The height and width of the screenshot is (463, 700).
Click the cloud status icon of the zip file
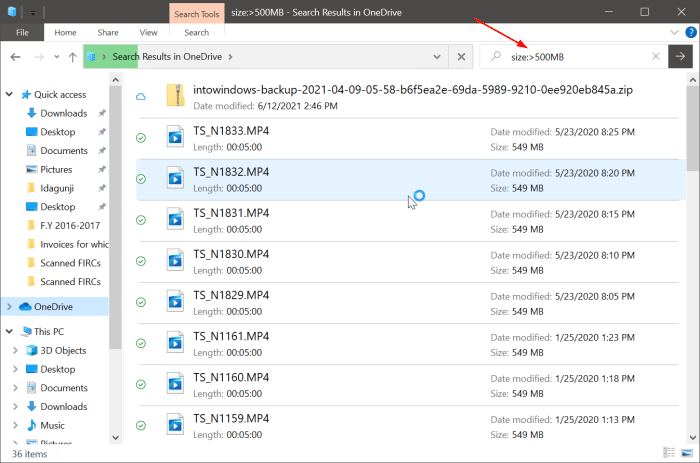point(141,96)
